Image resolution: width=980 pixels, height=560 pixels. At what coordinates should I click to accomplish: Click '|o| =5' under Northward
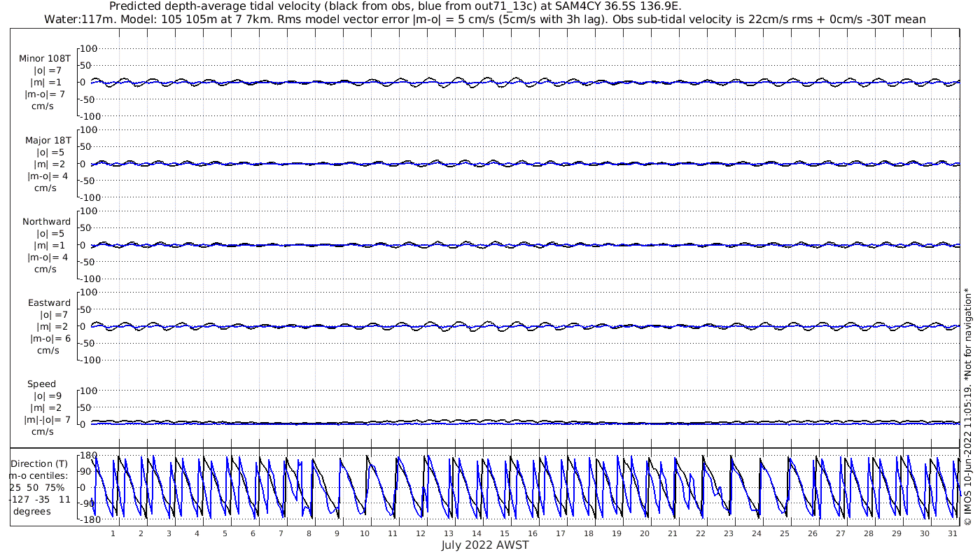[x=50, y=234]
